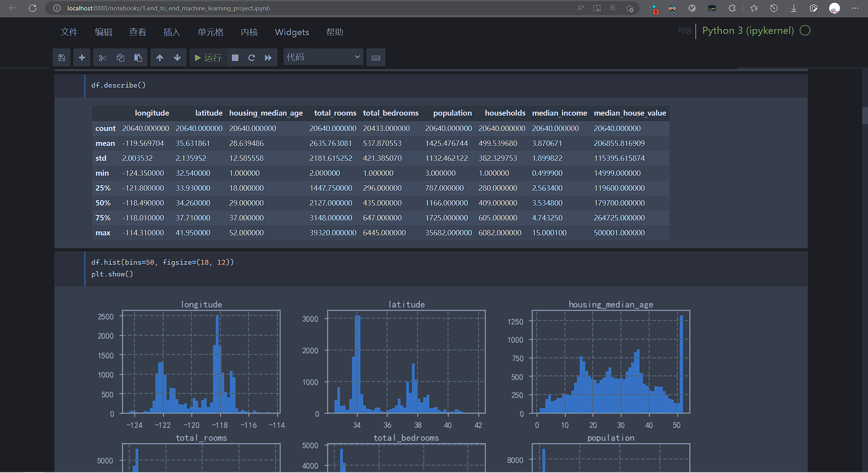Open browser settings and more ellipsis
Image resolution: width=868 pixels, height=473 pixels.
(855, 8)
